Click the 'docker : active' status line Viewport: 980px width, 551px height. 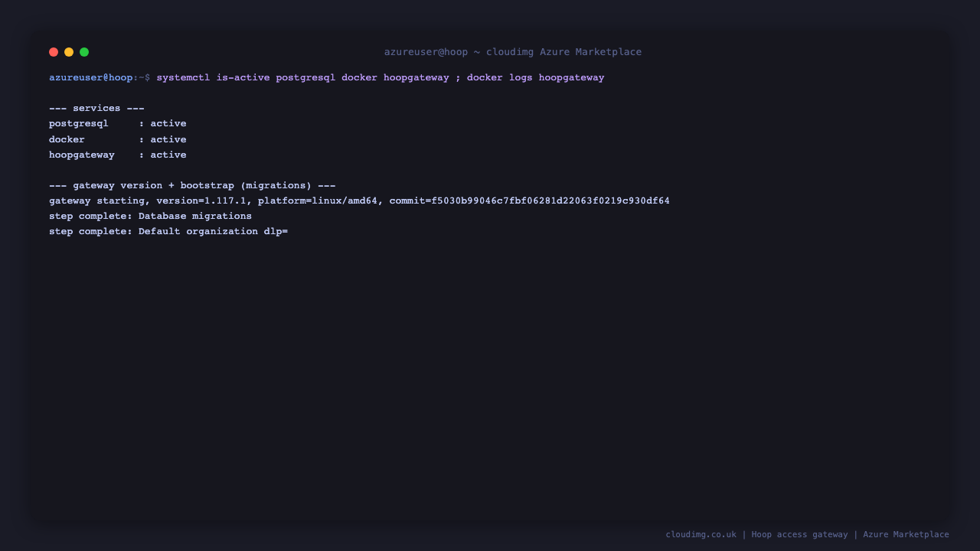[x=118, y=139]
